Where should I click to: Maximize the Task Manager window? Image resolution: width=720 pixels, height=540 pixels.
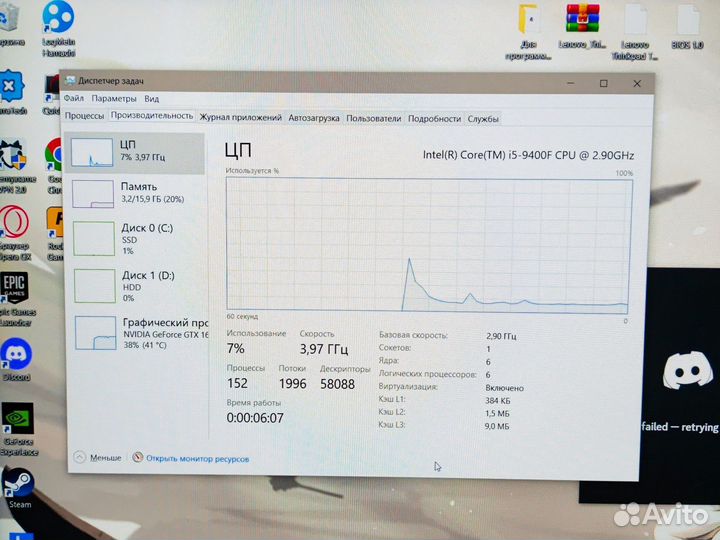603,84
